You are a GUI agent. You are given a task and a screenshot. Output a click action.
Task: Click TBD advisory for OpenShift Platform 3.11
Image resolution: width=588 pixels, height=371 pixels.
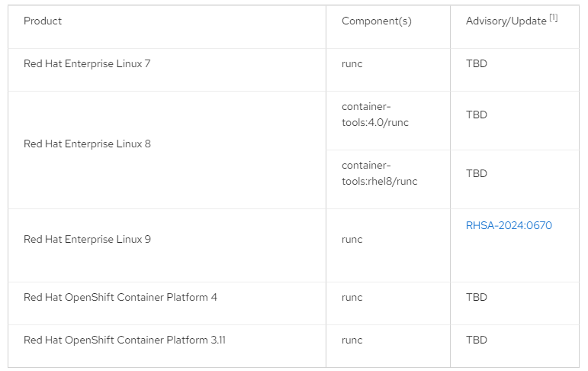(476, 340)
